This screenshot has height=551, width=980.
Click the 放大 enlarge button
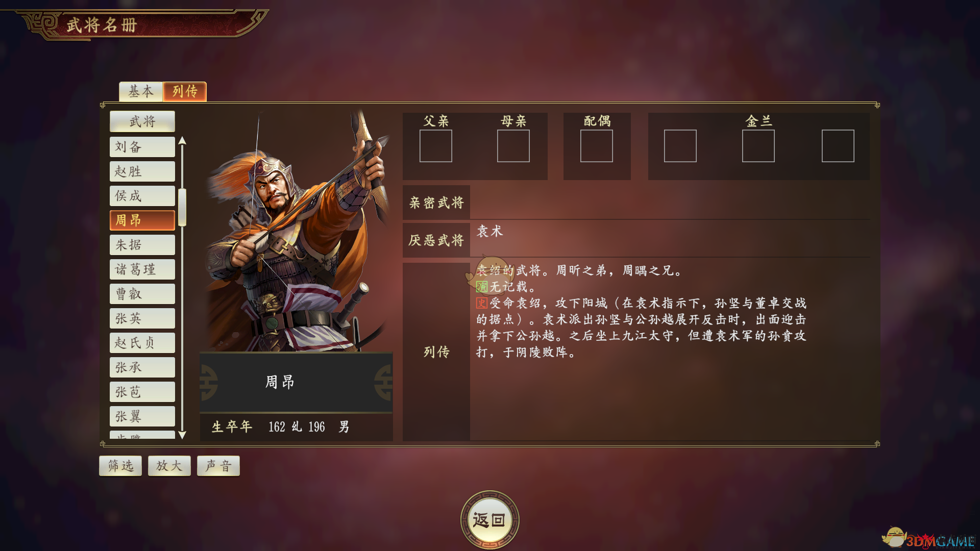click(x=169, y=465)
